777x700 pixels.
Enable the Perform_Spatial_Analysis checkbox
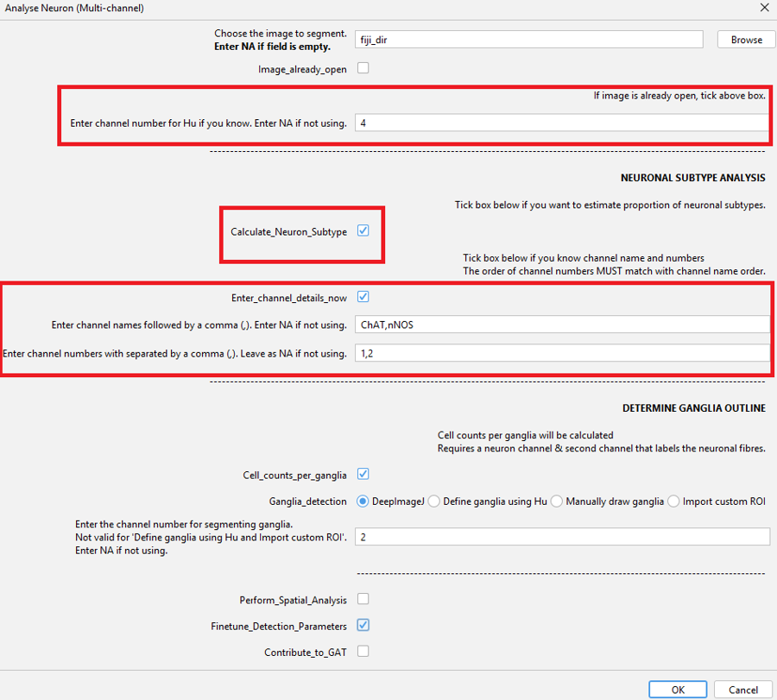(x=363, y=598)
